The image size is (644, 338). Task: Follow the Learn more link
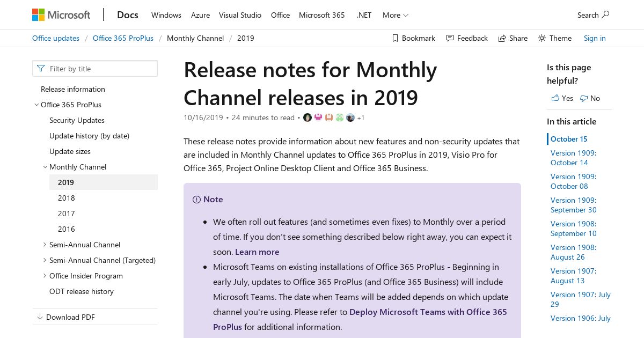(x=257, y=252)
